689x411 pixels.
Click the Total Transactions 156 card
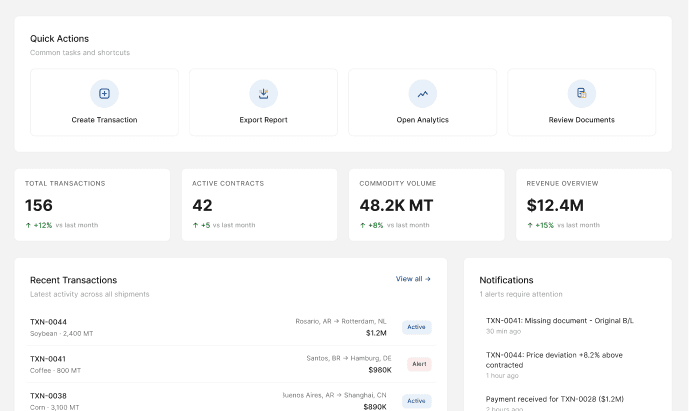click(x=92, y=205)
